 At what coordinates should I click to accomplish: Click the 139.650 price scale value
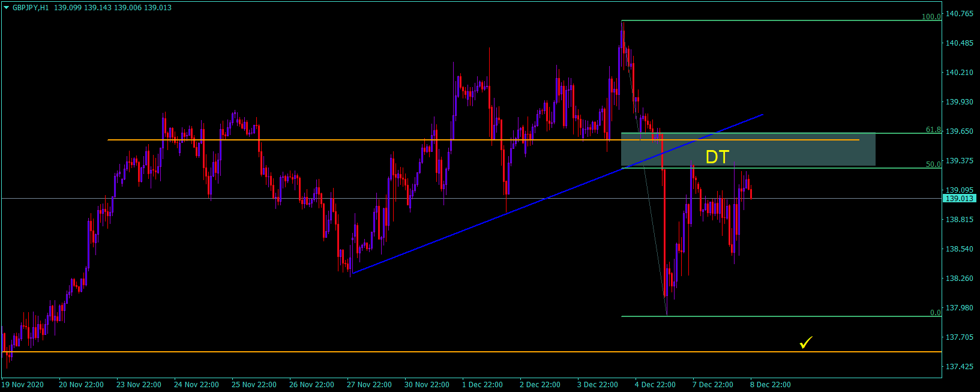coord(960,131)
